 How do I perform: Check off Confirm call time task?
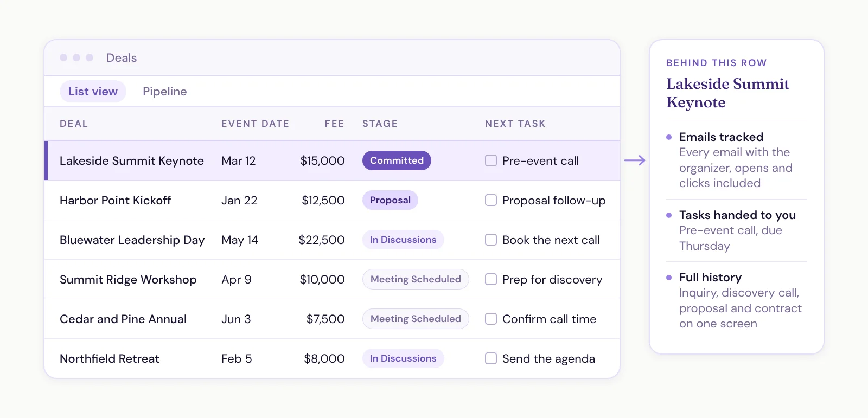pos(491,319)
